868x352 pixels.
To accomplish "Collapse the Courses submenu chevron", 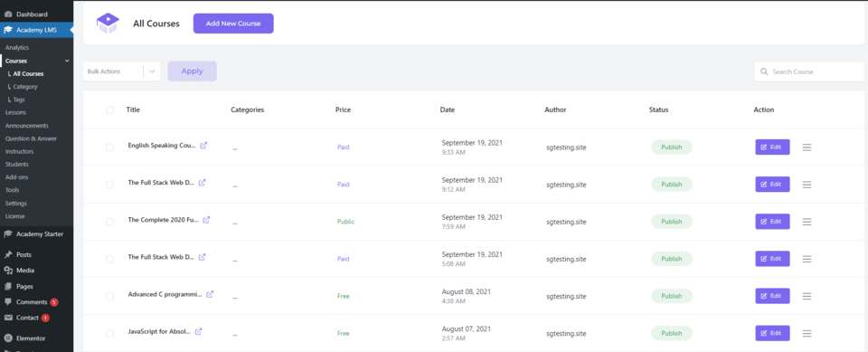I will tap(67, 61).
